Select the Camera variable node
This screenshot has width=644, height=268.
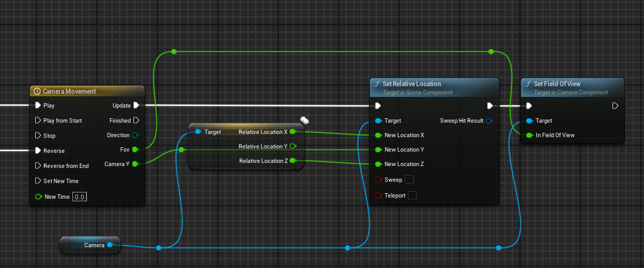tap(91, 245)
